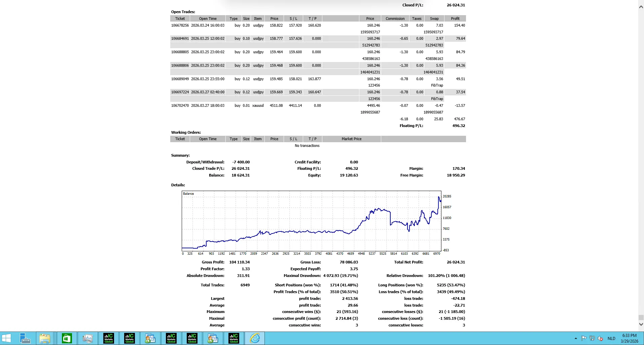Click the Absolute Drawdown value 311.91

tap(243, 276)
